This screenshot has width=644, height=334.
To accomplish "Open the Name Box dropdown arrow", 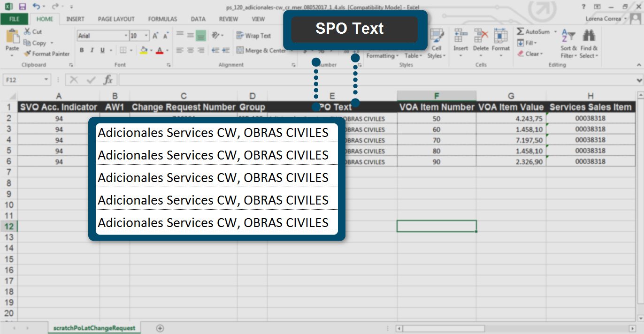I will tap(46, 80).
